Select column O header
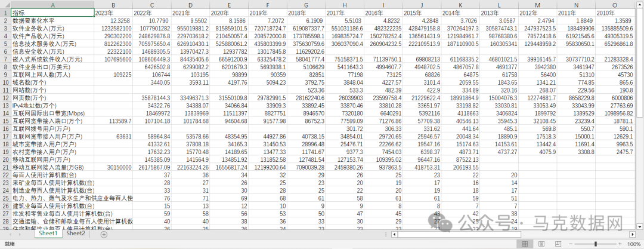 click(614, 5)
